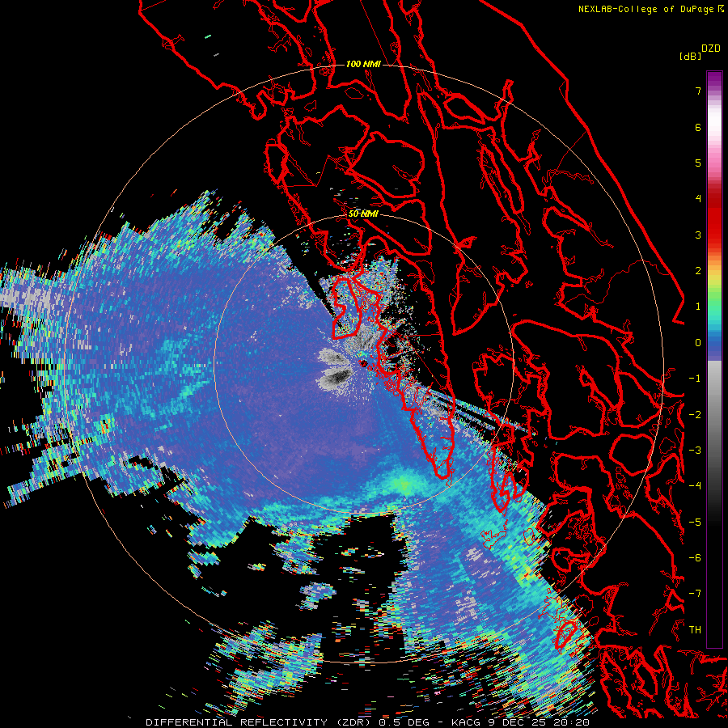Click the 1 dB tick label
Image resolution: width=728 pixels, height=728 pixels.
(698, 307)
